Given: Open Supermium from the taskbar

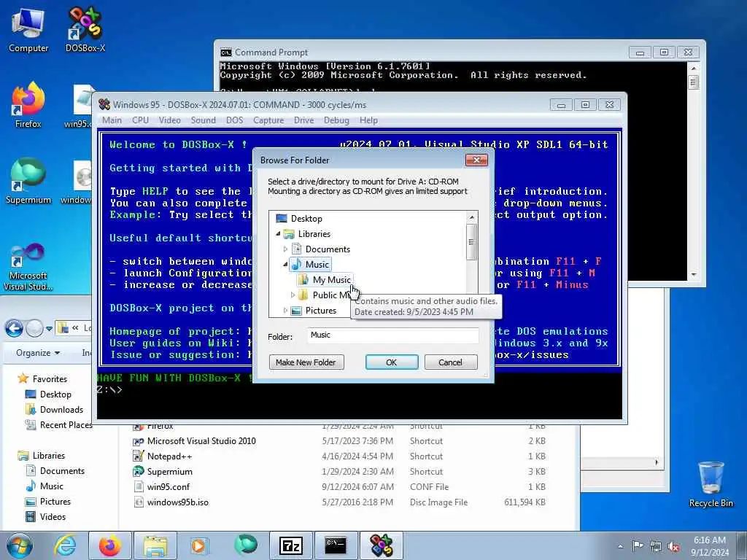Looking at the screenshot, I should coord(245,545).
